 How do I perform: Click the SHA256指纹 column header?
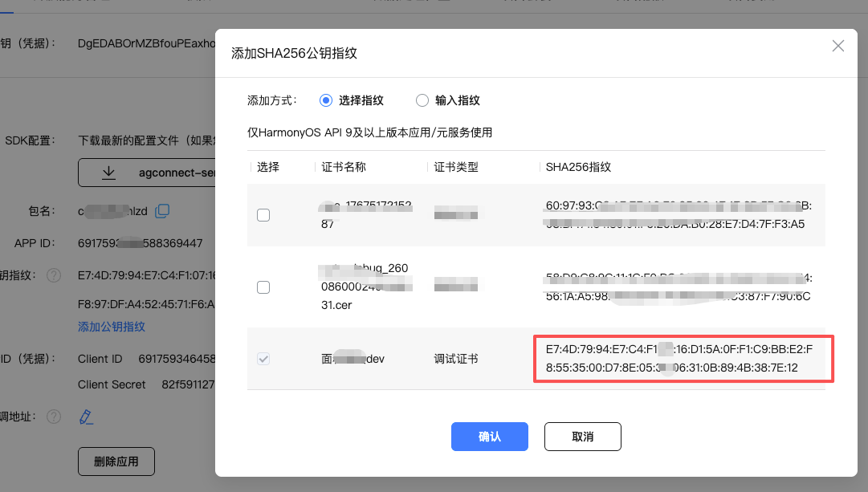click(x=578, y=167)
